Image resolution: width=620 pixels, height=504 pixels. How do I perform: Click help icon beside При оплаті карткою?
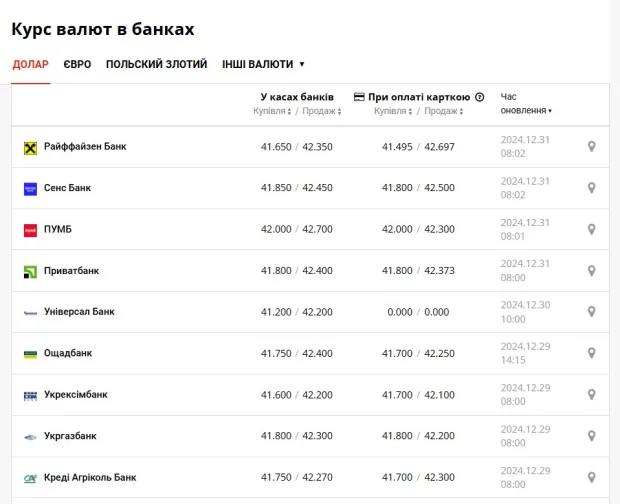coord(480,97)
